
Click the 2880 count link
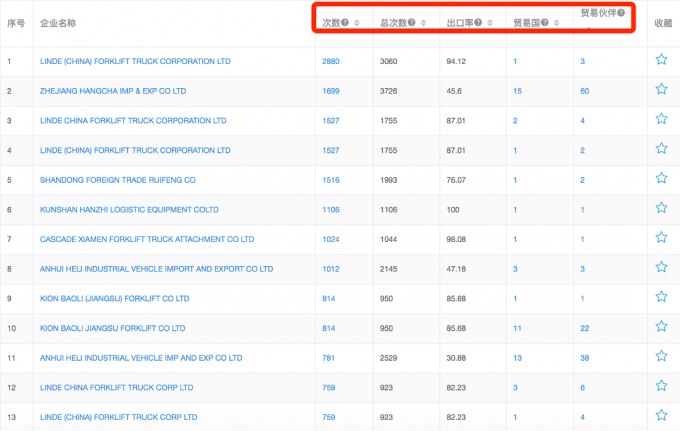point(331,61)
